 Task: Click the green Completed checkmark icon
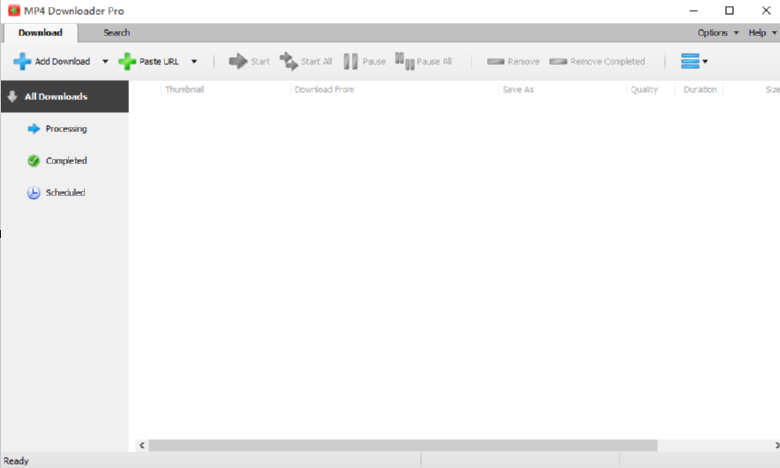pos(33,161)
